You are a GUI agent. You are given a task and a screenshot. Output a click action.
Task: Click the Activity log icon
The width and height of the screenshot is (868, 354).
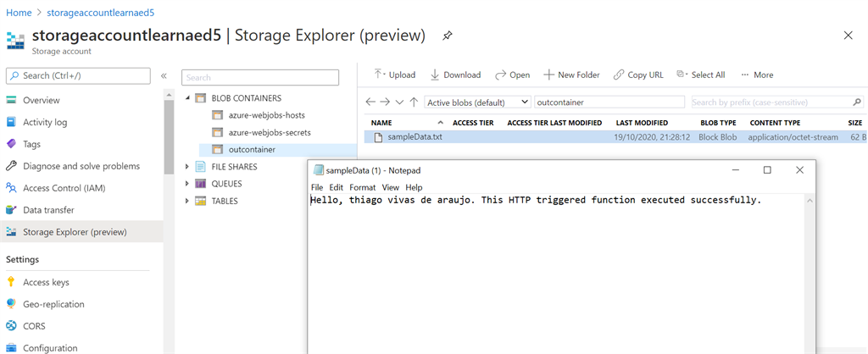coord(11,122)
